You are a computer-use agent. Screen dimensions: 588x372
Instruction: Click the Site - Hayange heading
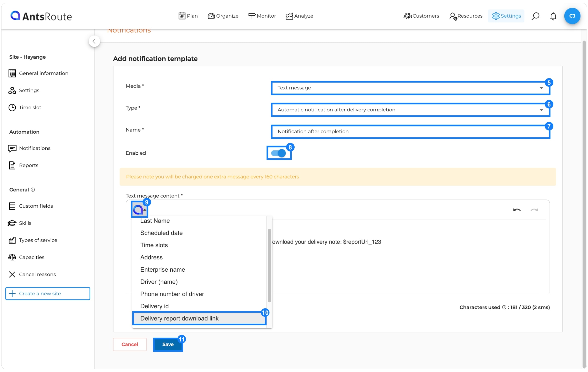28,57
